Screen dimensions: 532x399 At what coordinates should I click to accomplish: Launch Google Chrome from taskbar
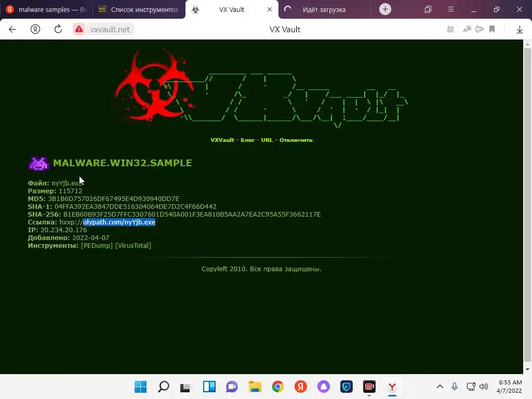277,387
